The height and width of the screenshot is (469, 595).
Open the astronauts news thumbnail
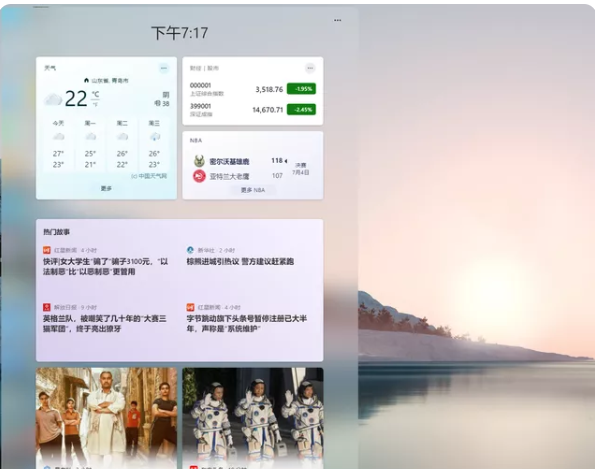253,417
